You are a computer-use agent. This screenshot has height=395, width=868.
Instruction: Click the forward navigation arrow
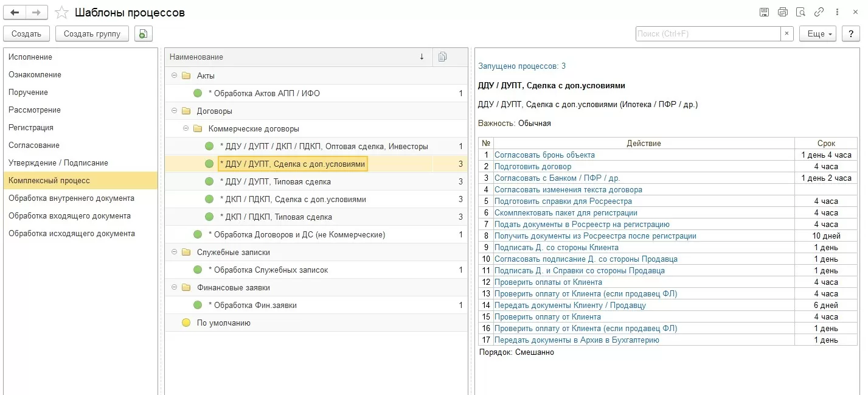pos(36,12)
